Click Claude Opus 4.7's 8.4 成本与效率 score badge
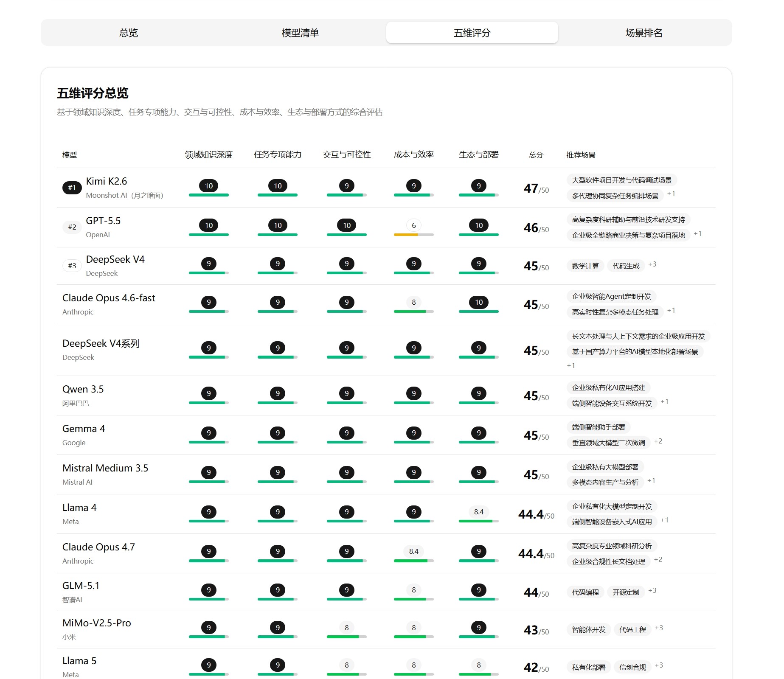The image size is (784, 679). [414, 551]
